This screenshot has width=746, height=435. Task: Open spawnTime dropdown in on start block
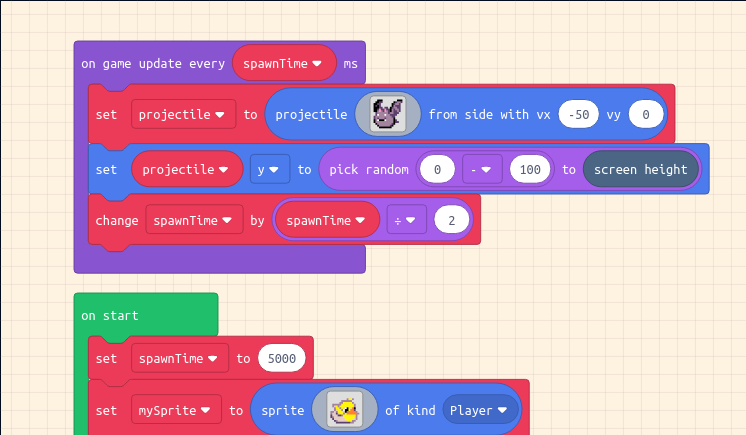(x=180, y=358)
